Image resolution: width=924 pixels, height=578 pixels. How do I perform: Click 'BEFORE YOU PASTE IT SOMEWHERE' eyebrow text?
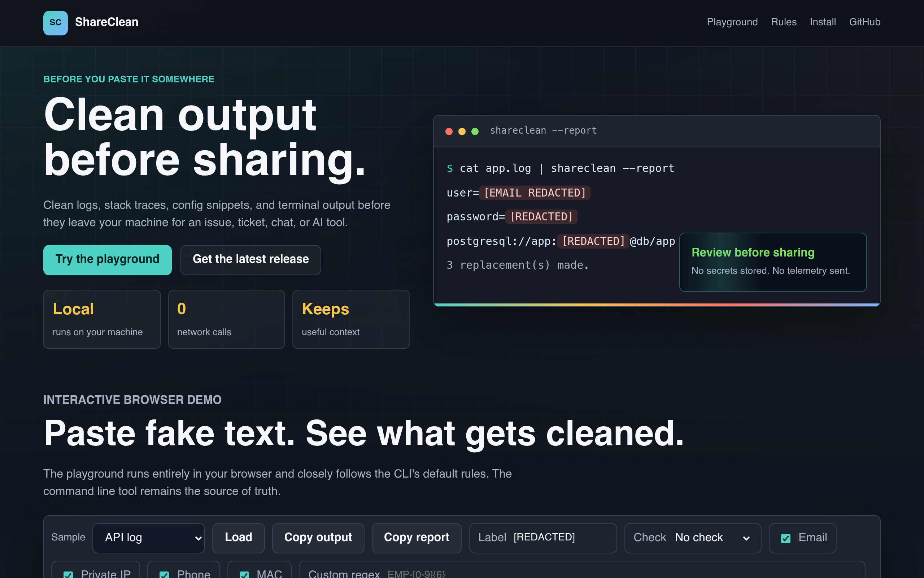click(128, 79)
